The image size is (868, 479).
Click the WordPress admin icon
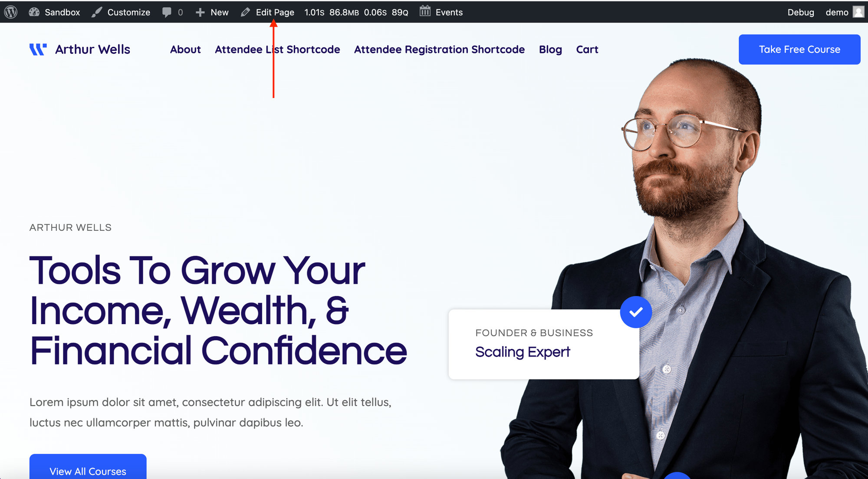click(x=10, y=11)
